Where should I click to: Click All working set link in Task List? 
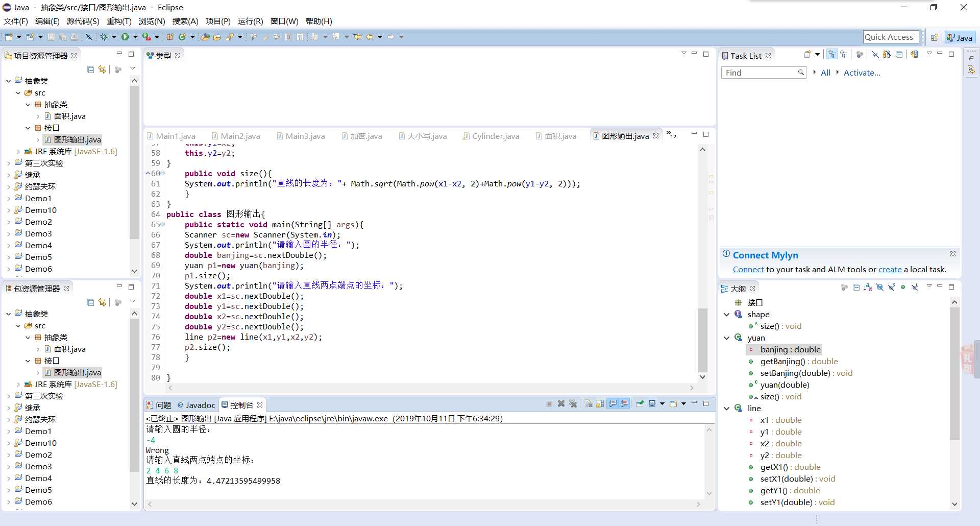(825, 73)
